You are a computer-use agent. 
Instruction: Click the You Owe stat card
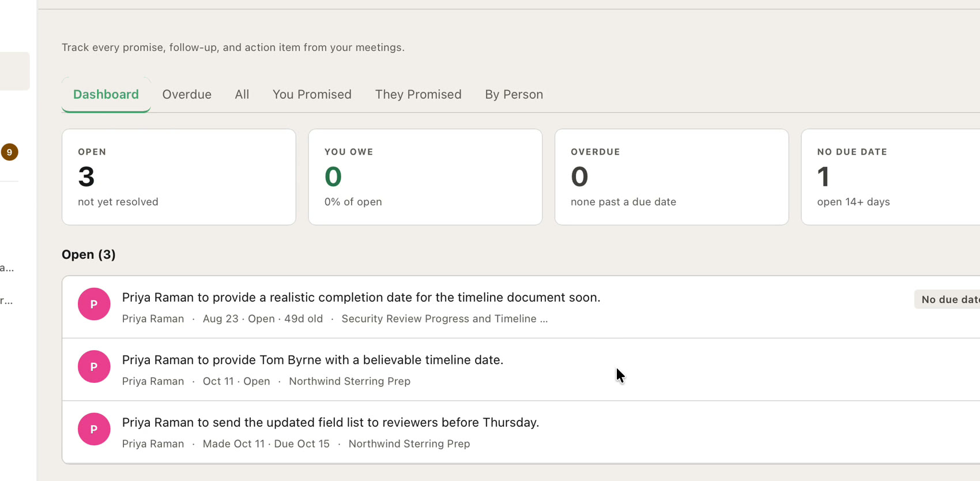pyautogui.click(x=425, y=177)
